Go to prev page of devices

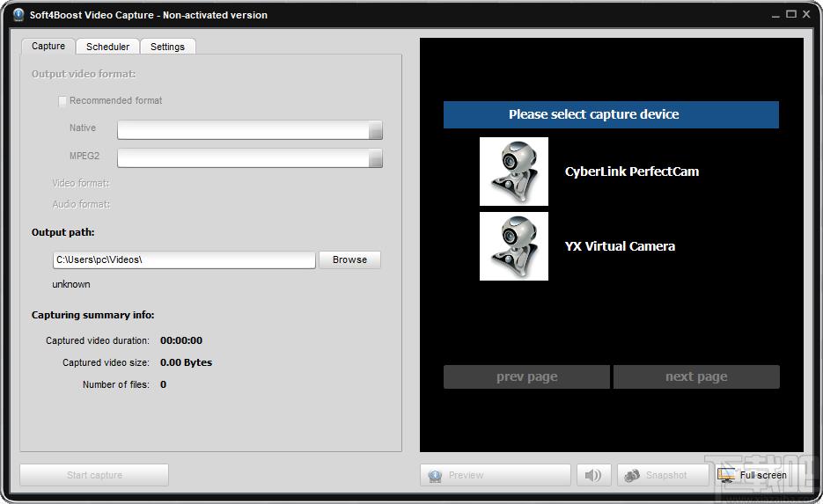click(526, 376)
